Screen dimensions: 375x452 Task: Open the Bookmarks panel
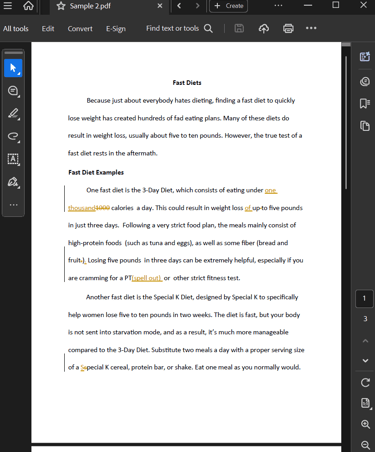tap(365, 104)
